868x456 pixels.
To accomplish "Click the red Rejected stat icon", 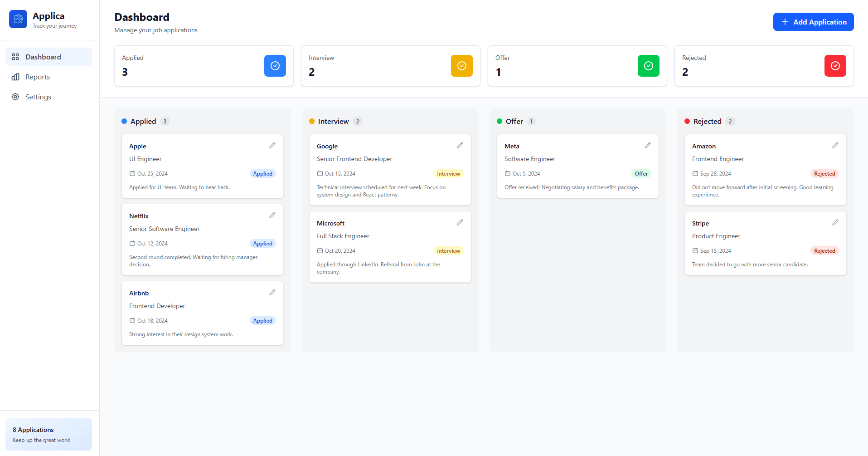I will click(x=835, y=66).
